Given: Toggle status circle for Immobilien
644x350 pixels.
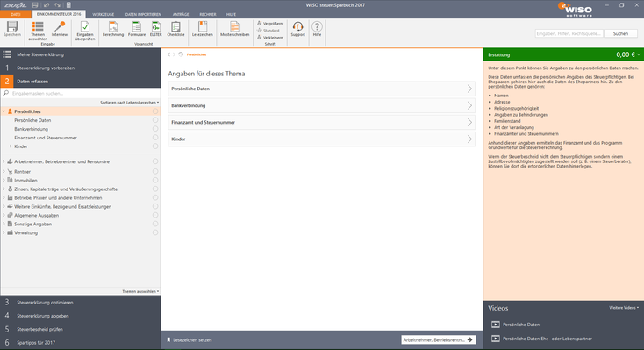Looking at the screenshot, I should click(155, 180).
